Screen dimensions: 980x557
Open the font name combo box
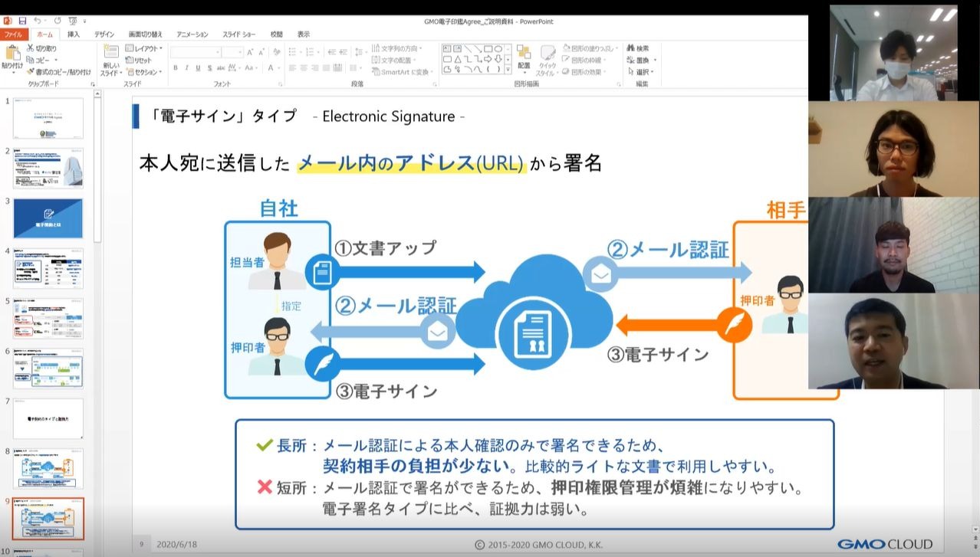[196, 52]
